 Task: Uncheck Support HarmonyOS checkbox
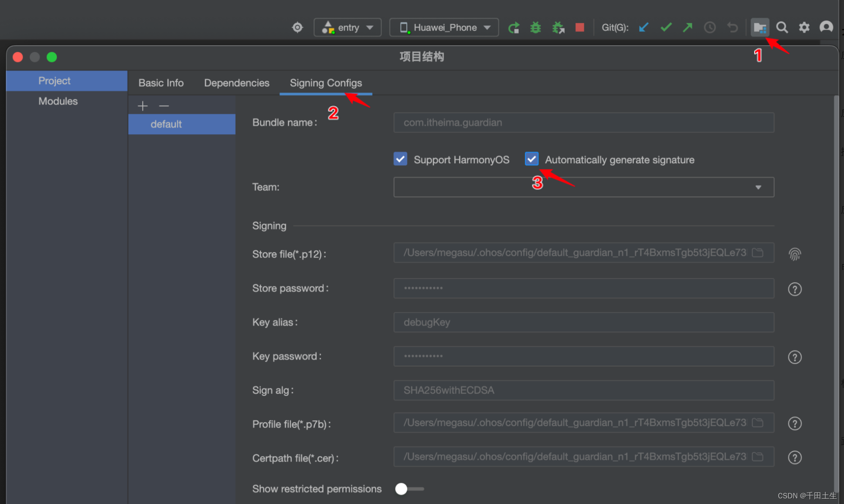pos(400,159)
